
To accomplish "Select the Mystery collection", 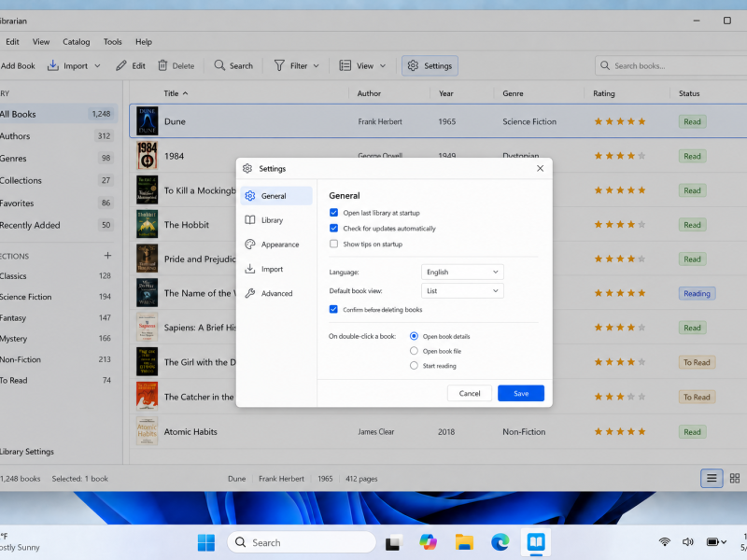I will tap(56, 339).
